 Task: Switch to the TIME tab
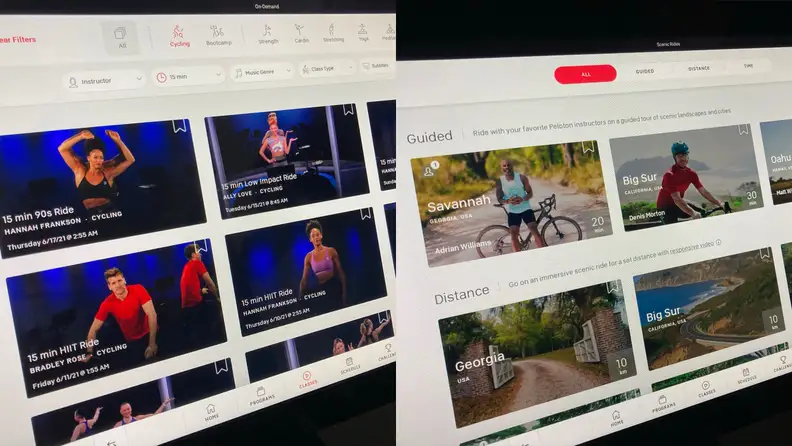(x=748, y=66)
